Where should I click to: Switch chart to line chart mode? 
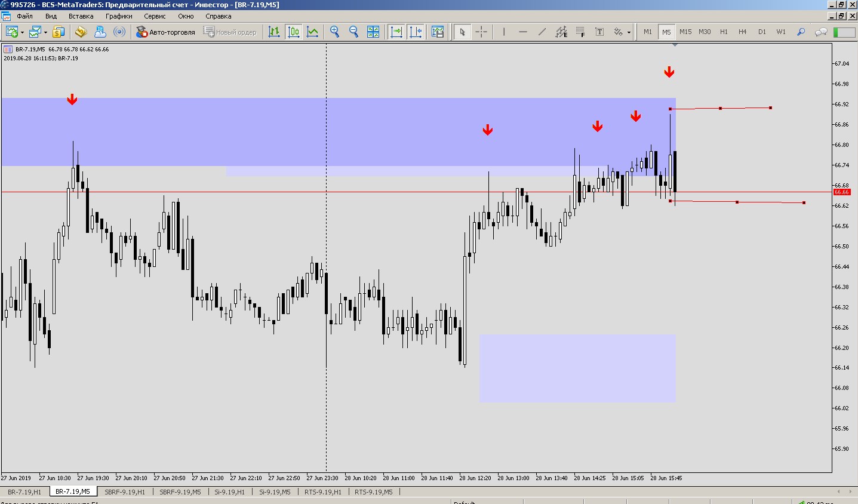(x=312, y=32)
